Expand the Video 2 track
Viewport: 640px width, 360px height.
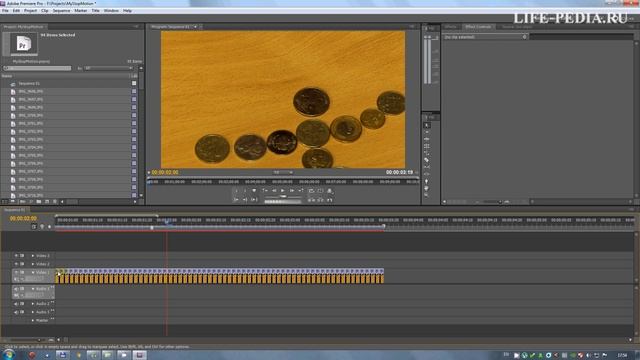pos(33,264)
